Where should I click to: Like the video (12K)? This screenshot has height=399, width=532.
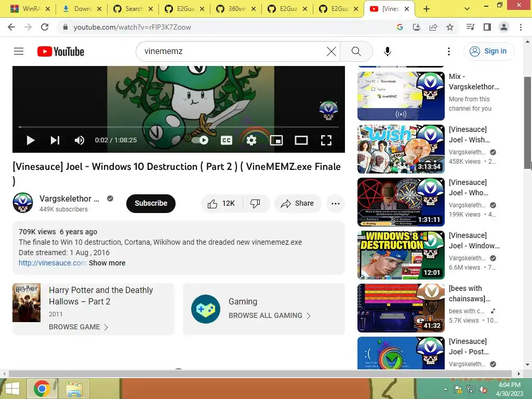pos(221,204)
